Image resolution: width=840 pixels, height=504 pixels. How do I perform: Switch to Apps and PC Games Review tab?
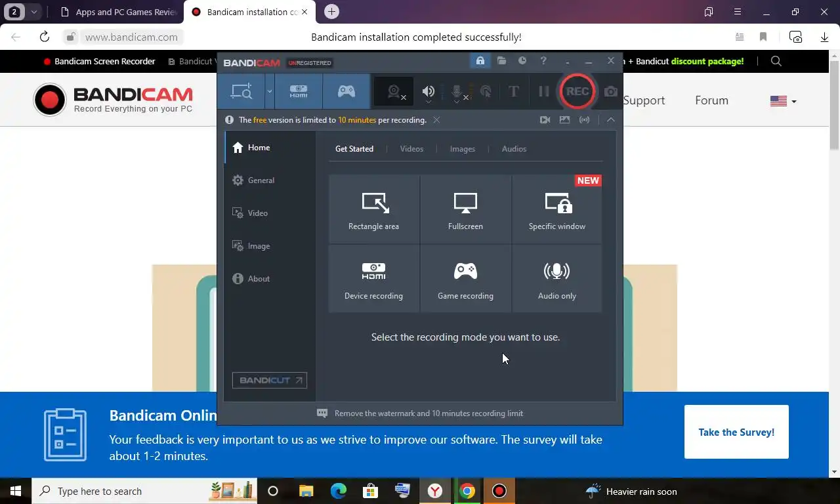tap(118, 12)
